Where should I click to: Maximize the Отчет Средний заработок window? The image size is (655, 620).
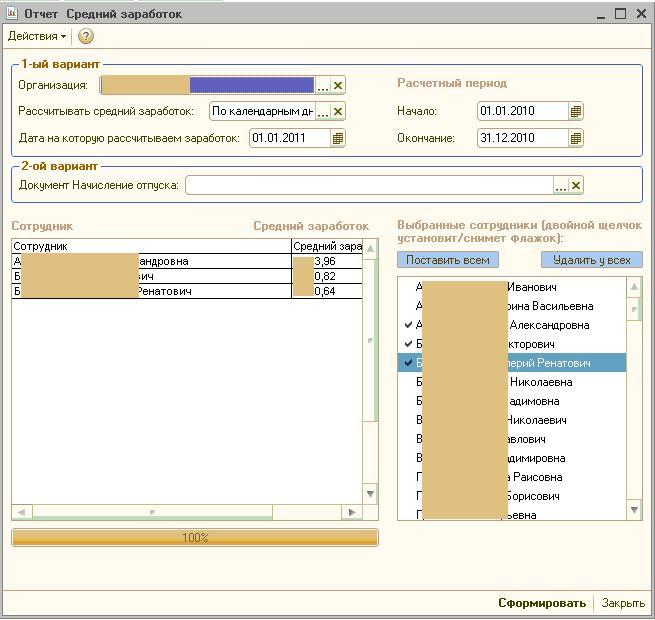tap(621, 14)
